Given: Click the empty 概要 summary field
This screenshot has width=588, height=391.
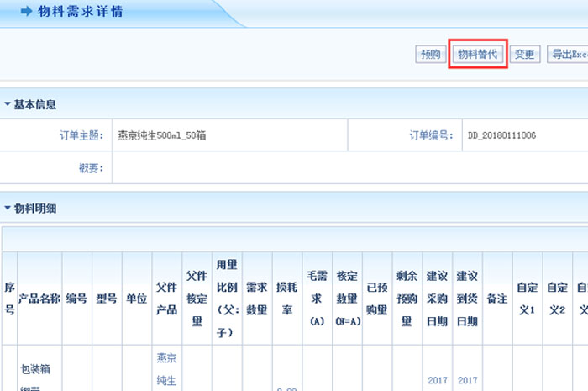Looking at the screenshot, I should (x=336, y=167).
